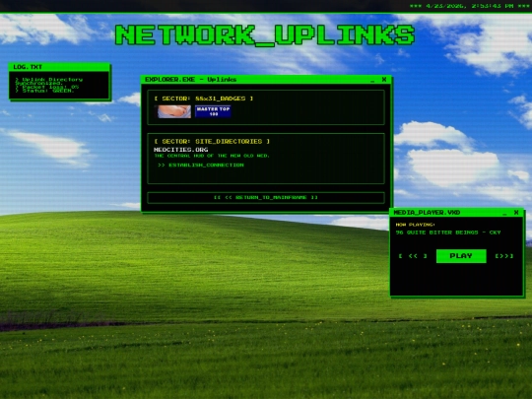Image resolution: width=532 pixels, height=399 pixels.
Task: Open the pink photo badge in the badges sector
Action: (173, 111)
